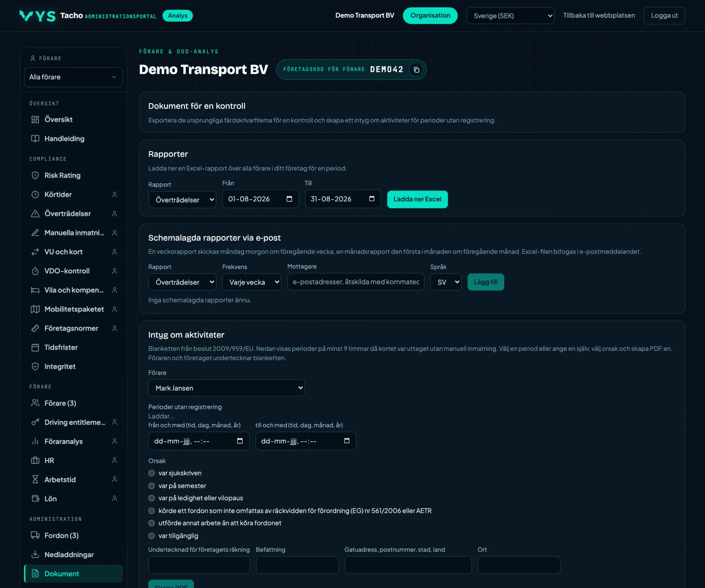Image resolution: width=705 pixels, height=588 pixels.
Task: Click the YS Tacho logo
Action: 38,16
